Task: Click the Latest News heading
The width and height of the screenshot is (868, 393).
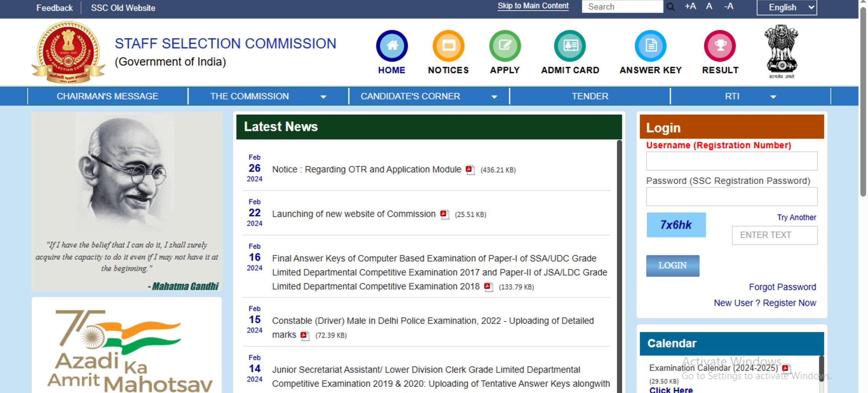Action: [281, 127]
